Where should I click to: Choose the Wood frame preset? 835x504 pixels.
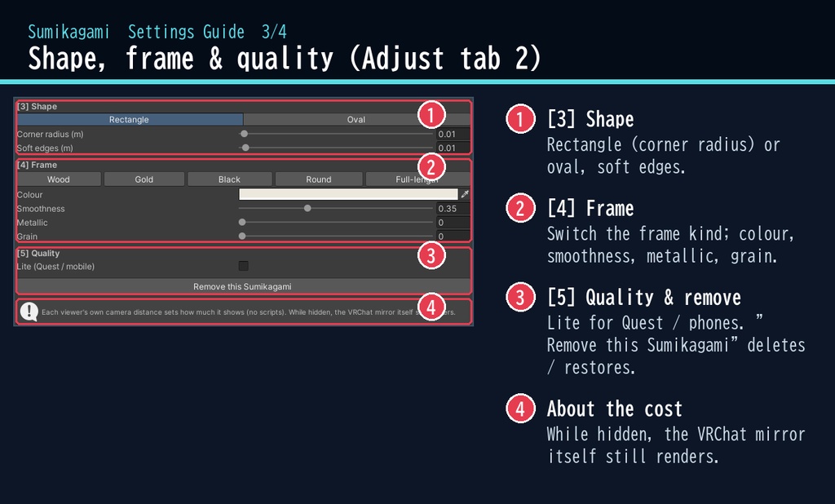pos(59,179)
